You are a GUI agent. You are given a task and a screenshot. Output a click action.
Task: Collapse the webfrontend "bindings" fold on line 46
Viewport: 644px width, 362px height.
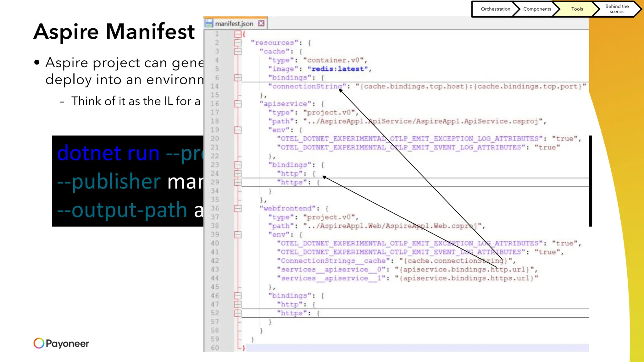click(x=238, y=295)
